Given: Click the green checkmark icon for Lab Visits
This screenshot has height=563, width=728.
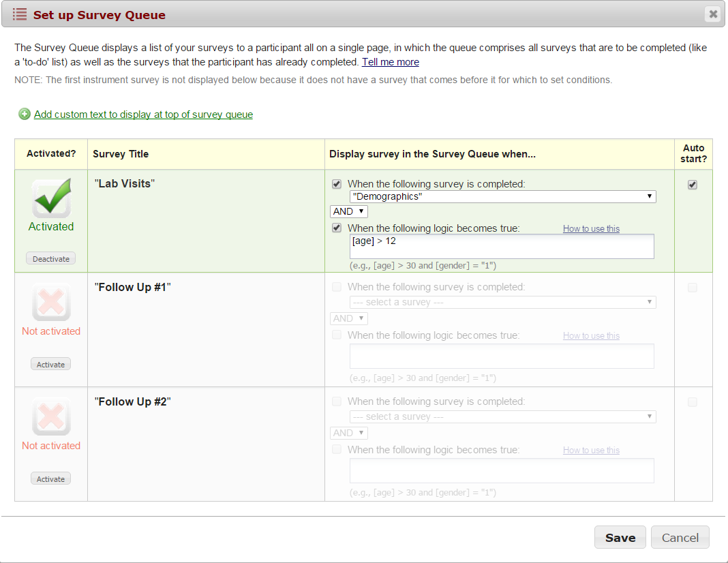Looking at the screenshot, I should (x=51, y=198).
